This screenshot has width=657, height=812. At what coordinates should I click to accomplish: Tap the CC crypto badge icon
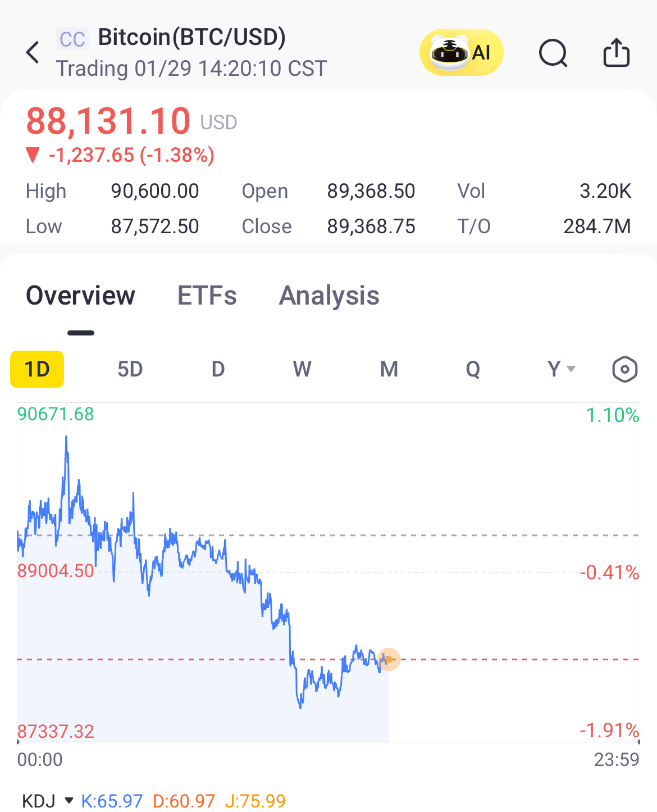tap(72, 39)
